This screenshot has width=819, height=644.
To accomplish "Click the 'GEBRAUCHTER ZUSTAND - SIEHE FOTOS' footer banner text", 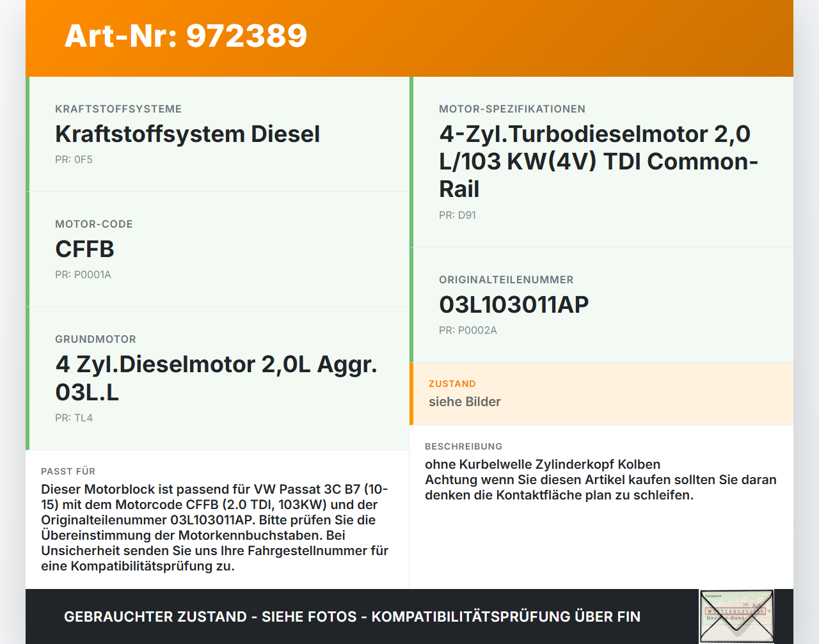I will pyautogui.click(x=352, y=617).
